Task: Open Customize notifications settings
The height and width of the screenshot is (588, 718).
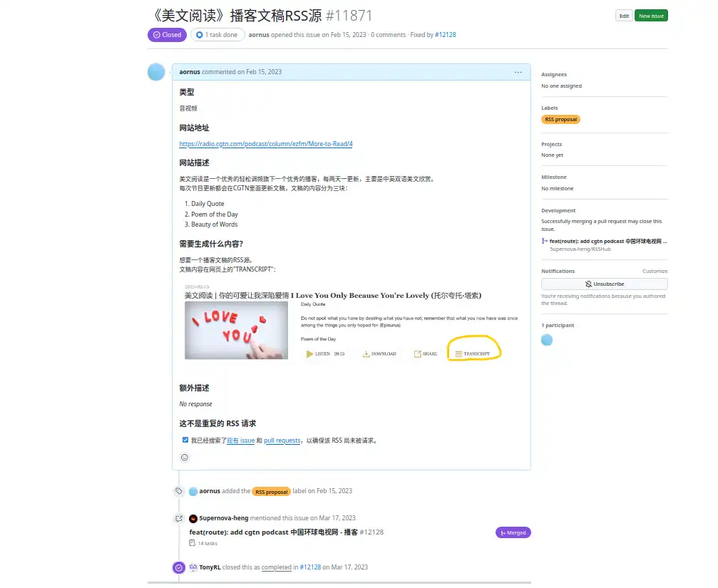Action: (x=655, y=272)
